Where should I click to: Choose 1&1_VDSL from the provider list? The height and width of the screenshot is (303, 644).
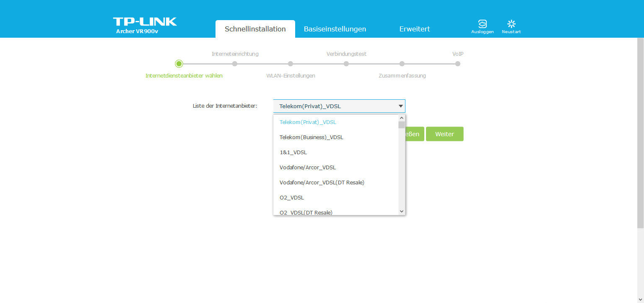pyautogui.click(x=336, y=153)
